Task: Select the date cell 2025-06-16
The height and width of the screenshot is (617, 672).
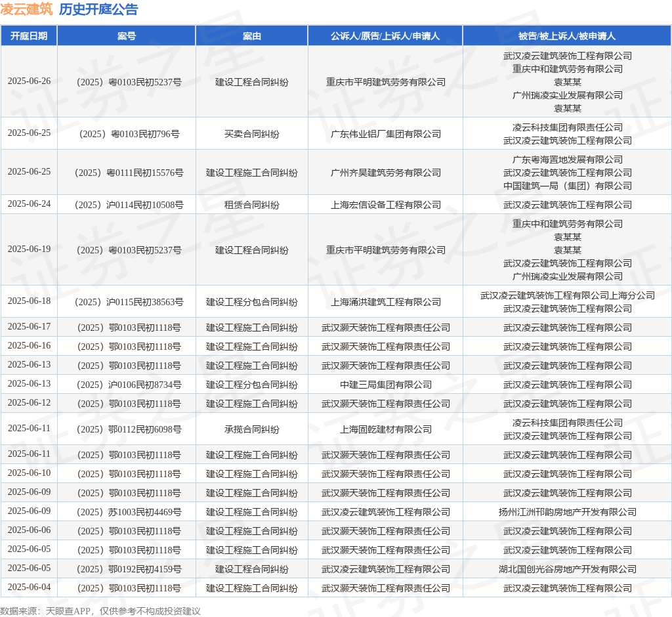Action: point(29,346)
